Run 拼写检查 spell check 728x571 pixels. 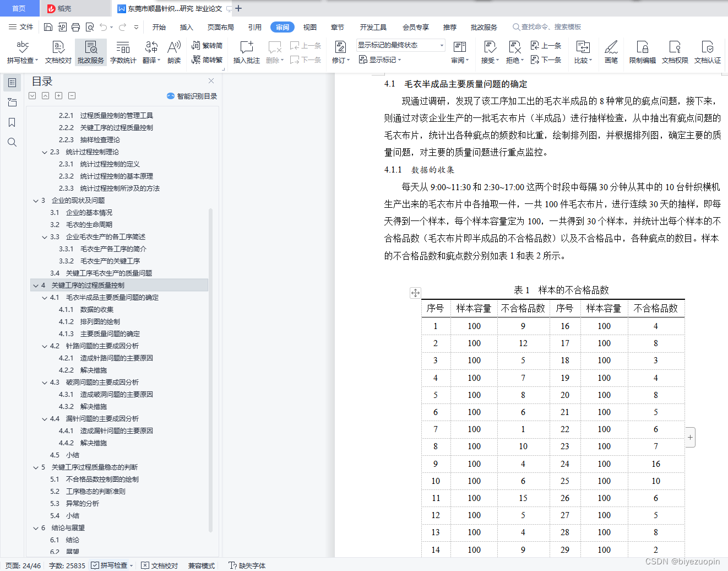click(x=23, y=52)
